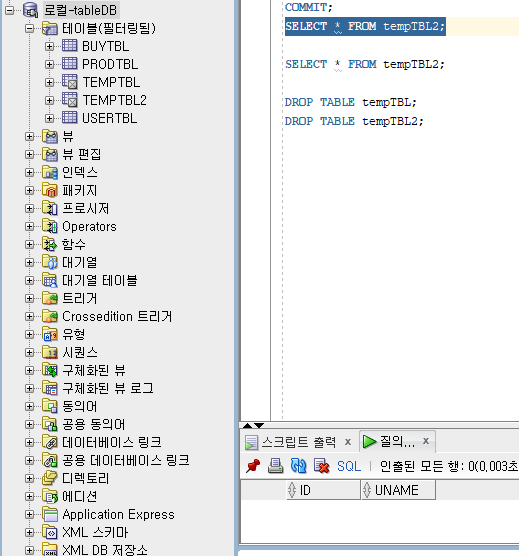519x556 pixels.
Task: Click the 대기열 queue folder icon
Action: tap(50, 262)
